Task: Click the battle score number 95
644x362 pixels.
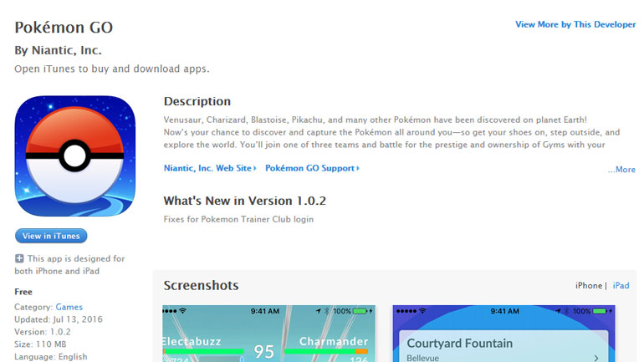Action: pyautogui.click(x=264, y=351)
